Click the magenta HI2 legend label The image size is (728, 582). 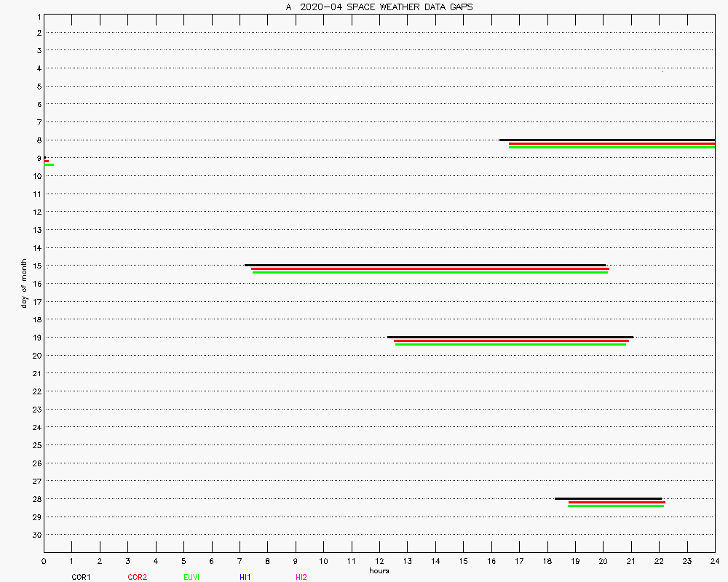(301, 577)
